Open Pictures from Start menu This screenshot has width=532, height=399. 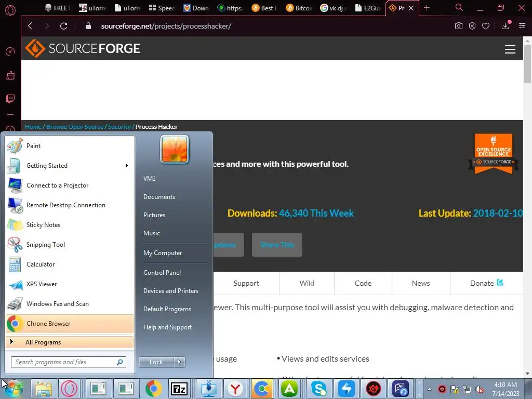coord(154,215)
